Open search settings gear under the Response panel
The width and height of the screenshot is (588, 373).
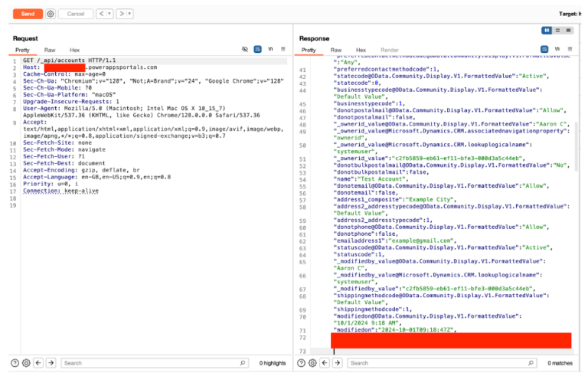[x=312, y=363]
